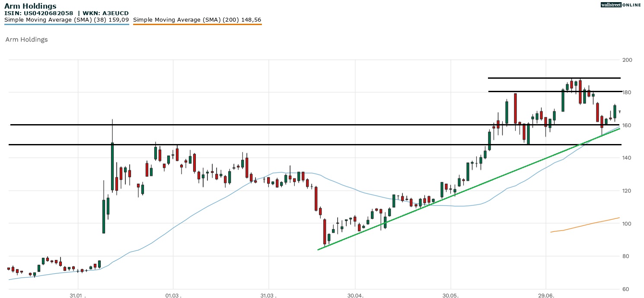
Task: Click the 200 price label on y-axis
Action: coord(628,60)
